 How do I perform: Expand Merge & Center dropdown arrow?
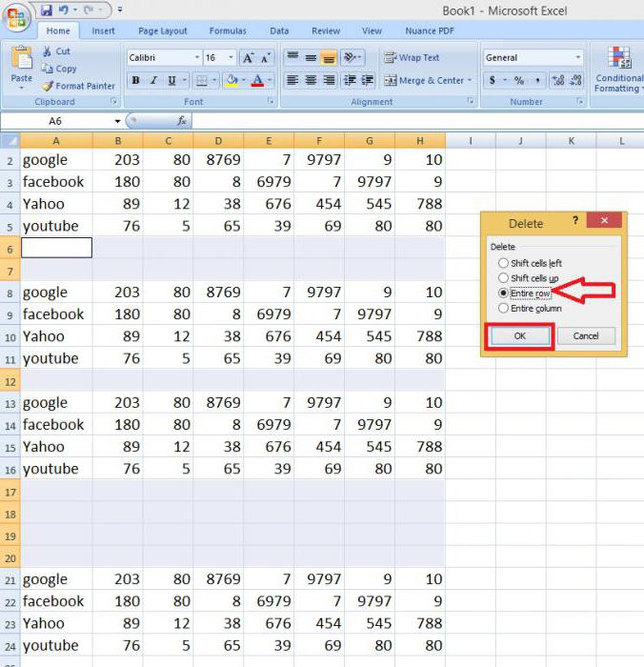470,80
